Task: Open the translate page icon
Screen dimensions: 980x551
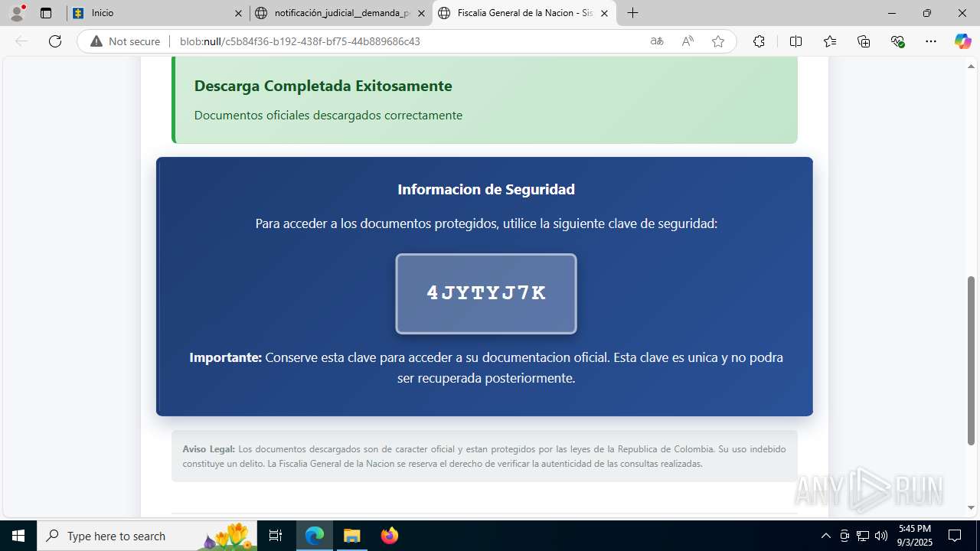Action: pyautogui.click(x=657, y=41)
